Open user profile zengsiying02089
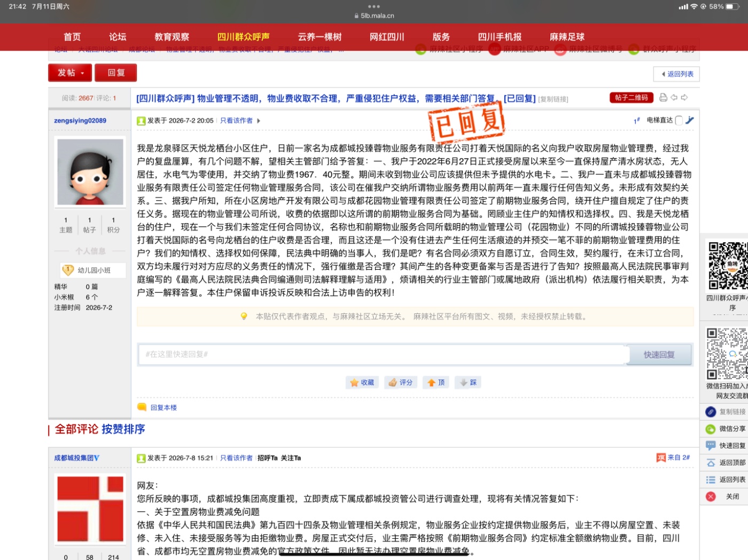748x560 pixels. coord(80,121)
